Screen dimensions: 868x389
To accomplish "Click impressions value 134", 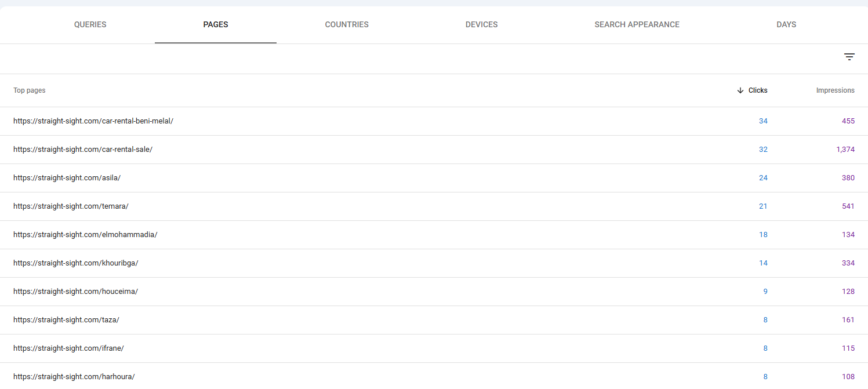I will [x=848, y=235].
